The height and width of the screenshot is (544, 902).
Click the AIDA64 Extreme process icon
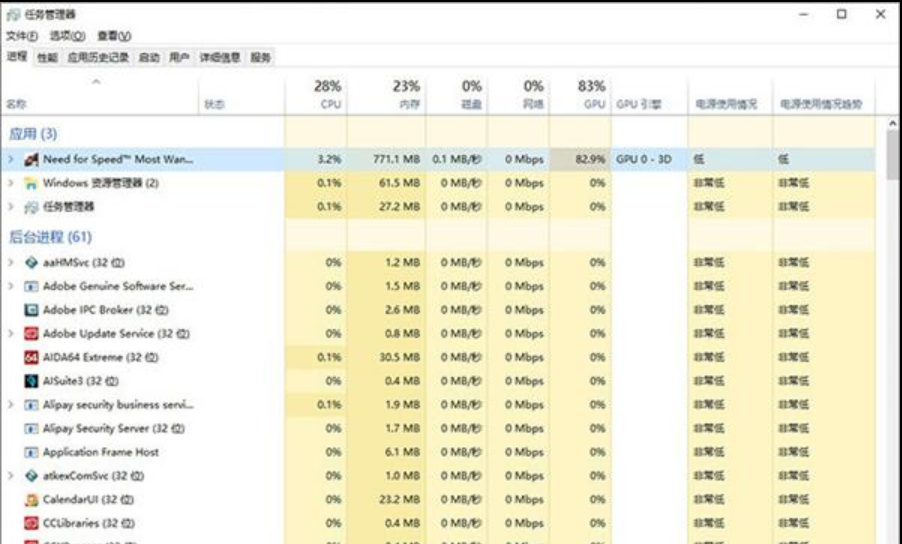(31, 357)
